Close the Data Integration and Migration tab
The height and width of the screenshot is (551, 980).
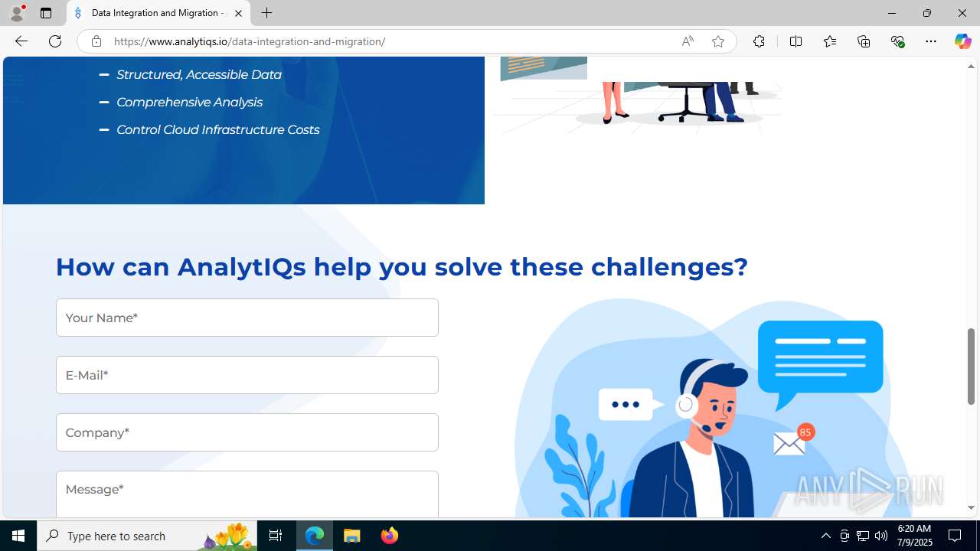(238, 13)
